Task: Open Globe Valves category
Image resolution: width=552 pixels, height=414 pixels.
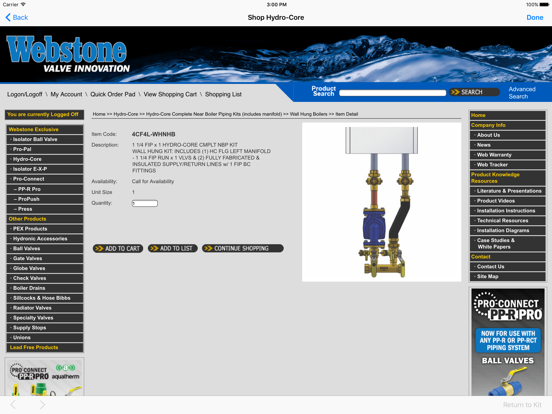Action: [x=45, y=268]
